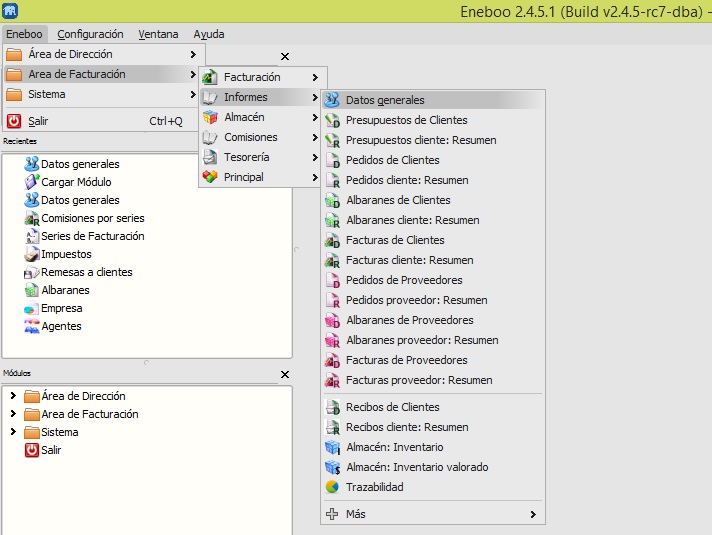
Task: Expand Área de Dirección submenu arrow in menu
Action: pos(193,54)
